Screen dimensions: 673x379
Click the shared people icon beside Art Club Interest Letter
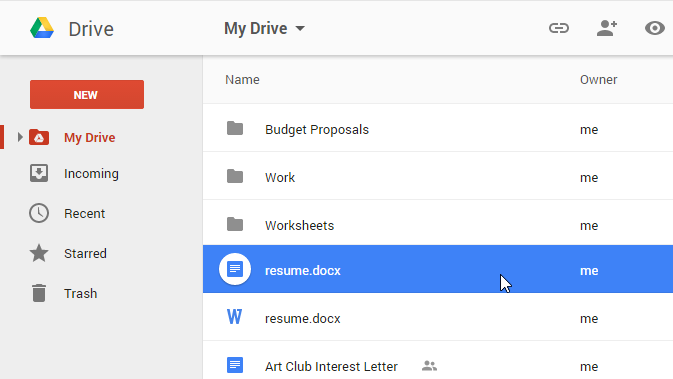click(x=429, y=366)
